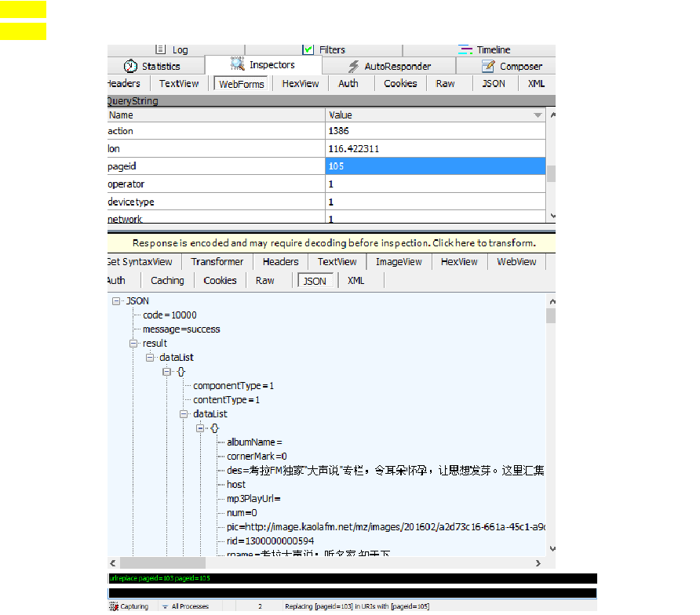Select the lon value 116.422311
This screenshot has width=700, height=615.
coord(436,148)
